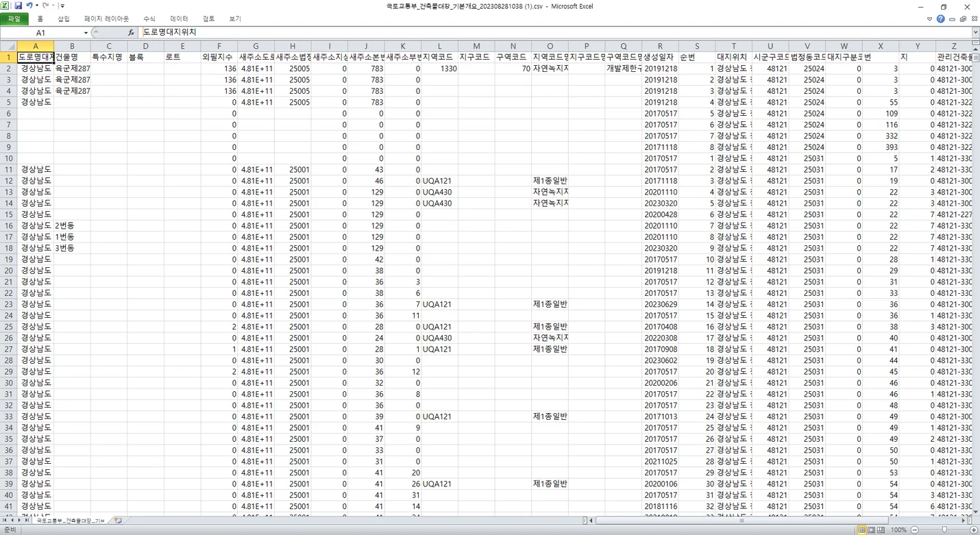Viewport: 980px width, 535px height.
Task: Click cell 2번동 in row 16
Action: click(72, 225)
